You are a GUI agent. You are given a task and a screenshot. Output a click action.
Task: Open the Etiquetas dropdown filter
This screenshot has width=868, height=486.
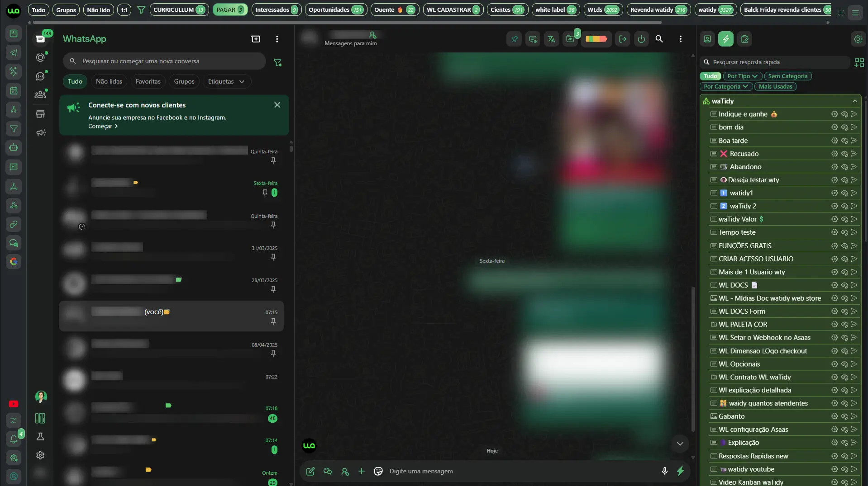point(226,81)
